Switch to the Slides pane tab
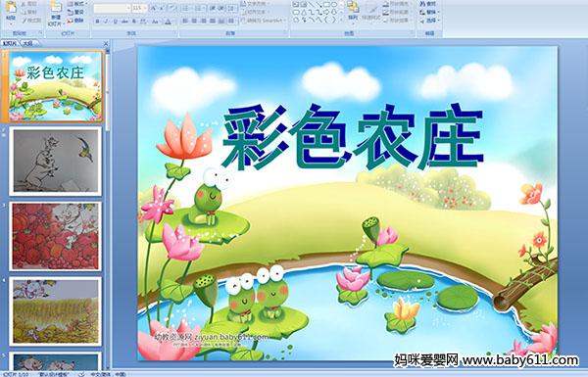The height and width of the screenshot is (377, 588). click(x=10, y=43)
